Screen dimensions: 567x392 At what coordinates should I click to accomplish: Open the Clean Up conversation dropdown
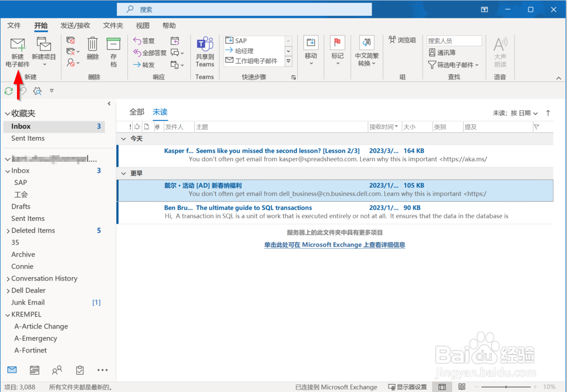click(x=73, y=52)
